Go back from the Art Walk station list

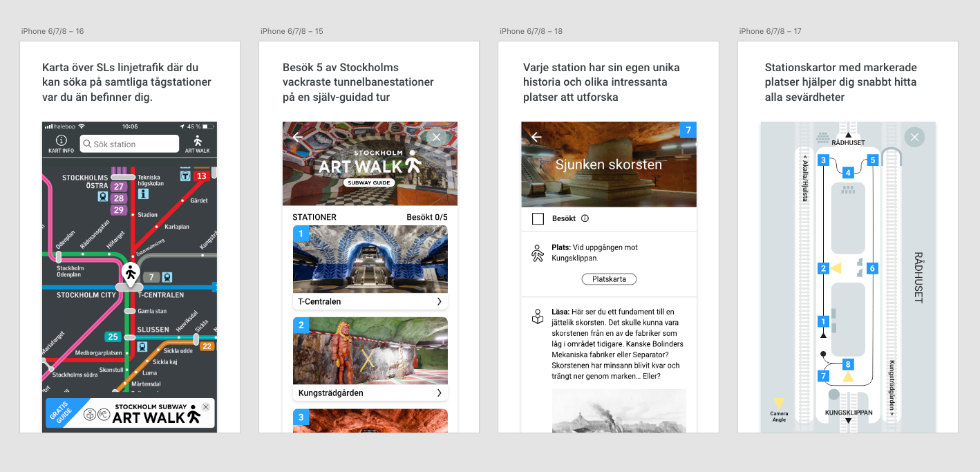297,137
